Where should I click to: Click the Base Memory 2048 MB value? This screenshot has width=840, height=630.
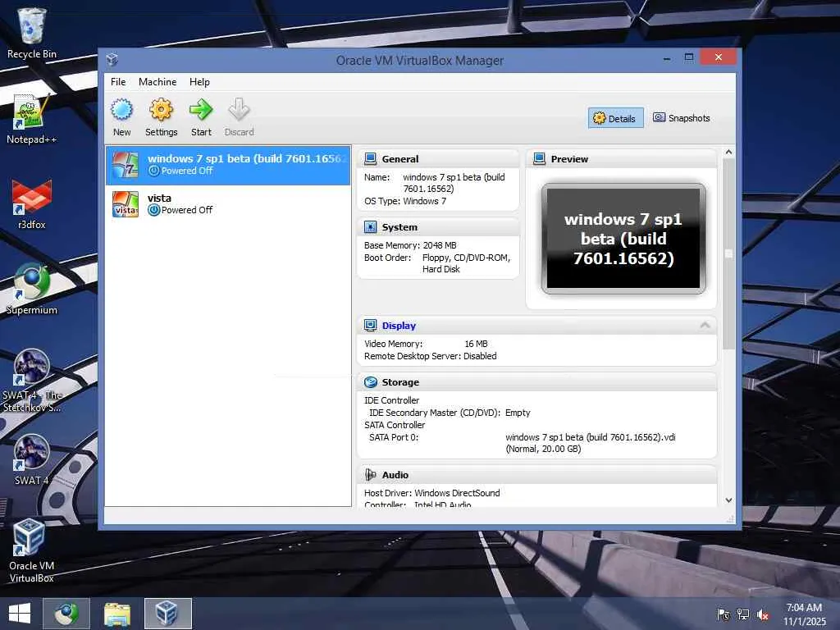coord(440,245)
